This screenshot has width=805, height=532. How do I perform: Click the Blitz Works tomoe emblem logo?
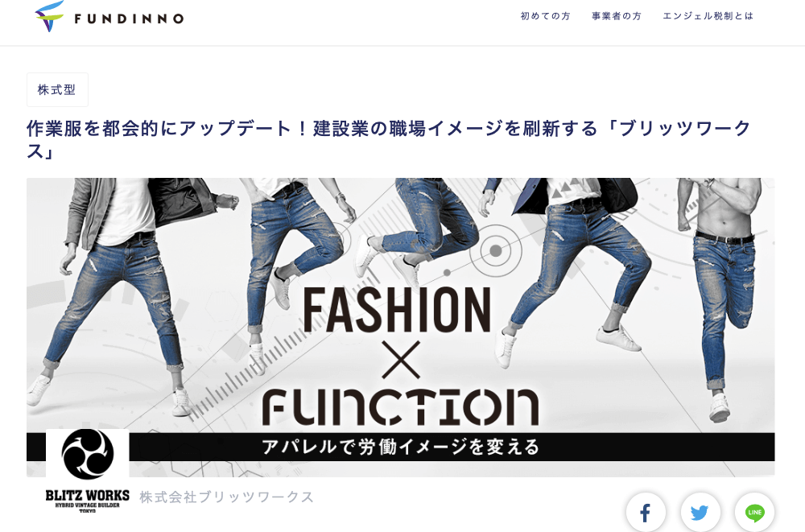pyautogui.click(x=87, y=454)
